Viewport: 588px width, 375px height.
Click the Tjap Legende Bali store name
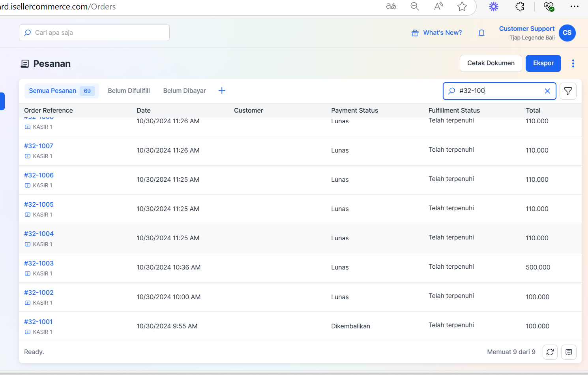point(532,38)
